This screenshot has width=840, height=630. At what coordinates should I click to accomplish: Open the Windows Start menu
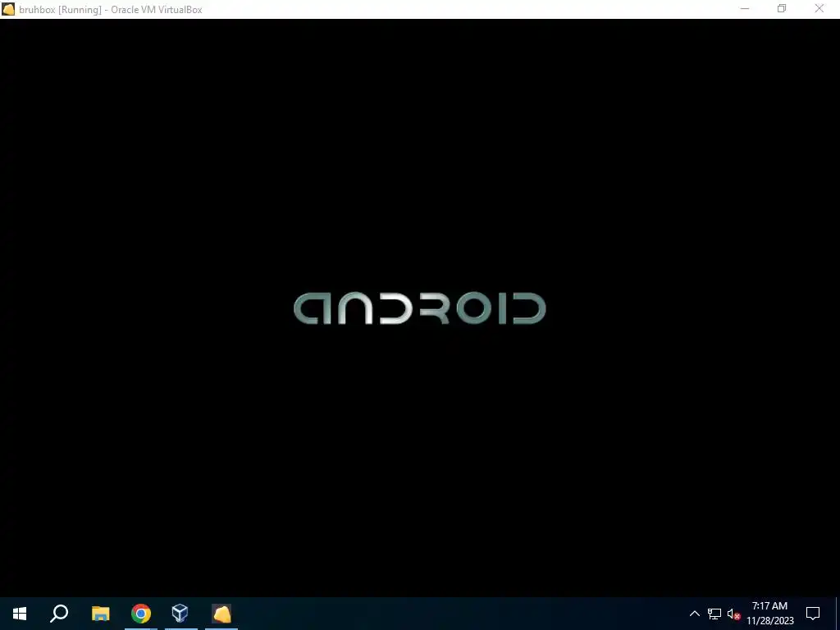[20, 614]
